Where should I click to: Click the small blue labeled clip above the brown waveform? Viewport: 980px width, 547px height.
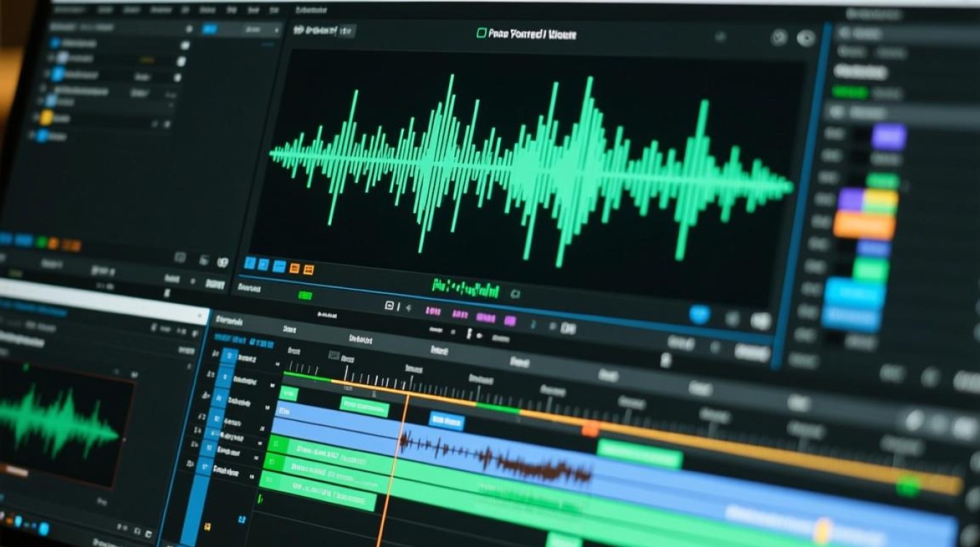pyautogui.click(x=446, y=421)
